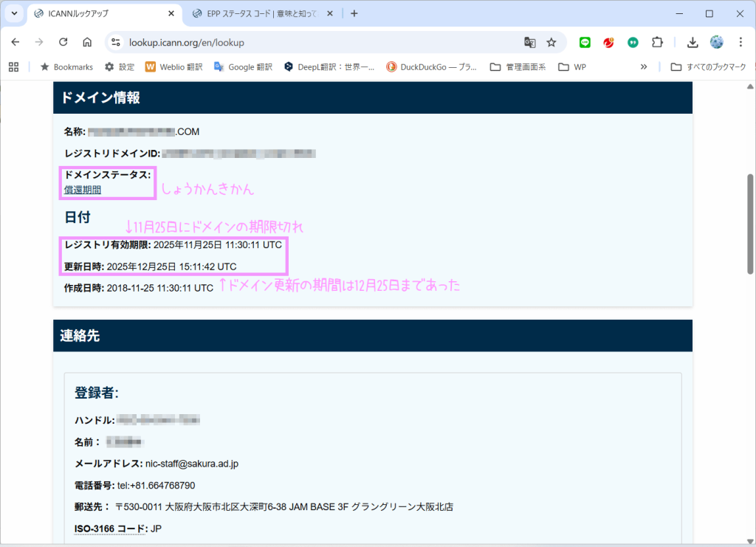Open the Chrome three-dot menu
The height and width of the screenshot is (547, 756).
[x=740, y=42]
